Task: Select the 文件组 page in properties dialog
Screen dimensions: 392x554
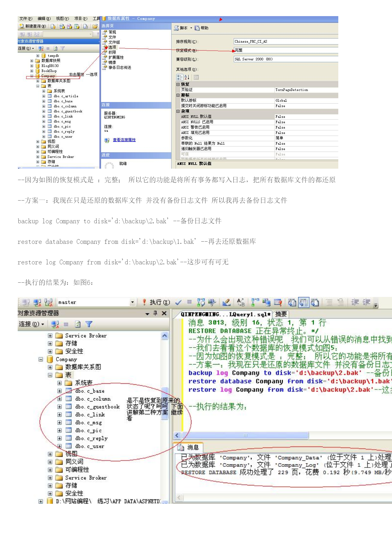Action: pos(111,42)
